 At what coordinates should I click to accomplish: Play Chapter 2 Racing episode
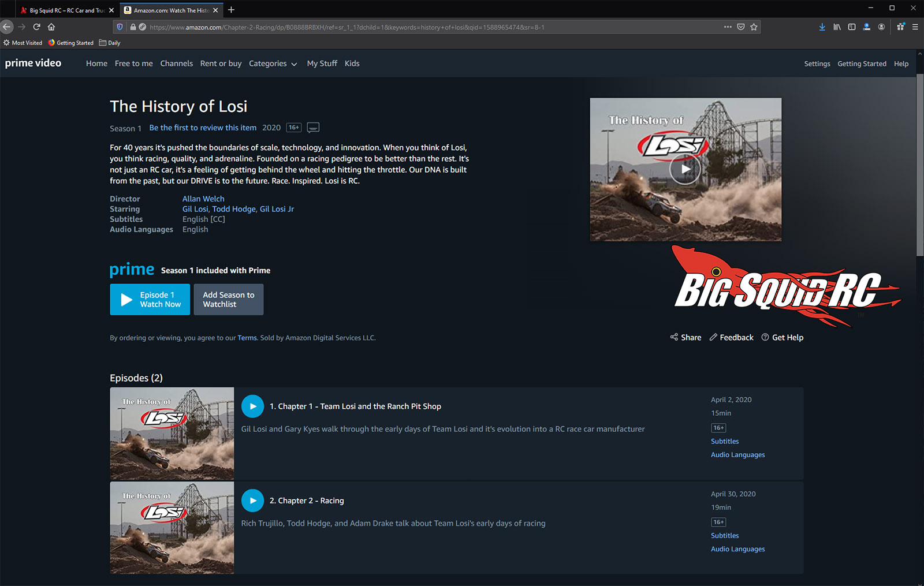252,501
